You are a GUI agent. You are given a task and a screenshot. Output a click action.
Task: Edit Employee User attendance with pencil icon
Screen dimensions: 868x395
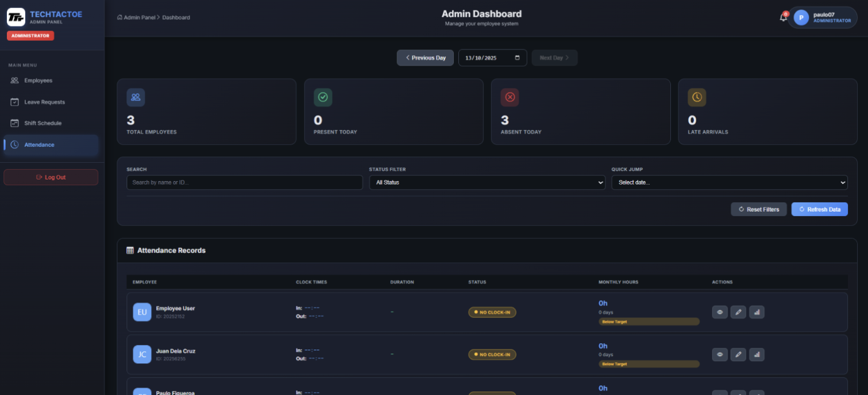738,312
